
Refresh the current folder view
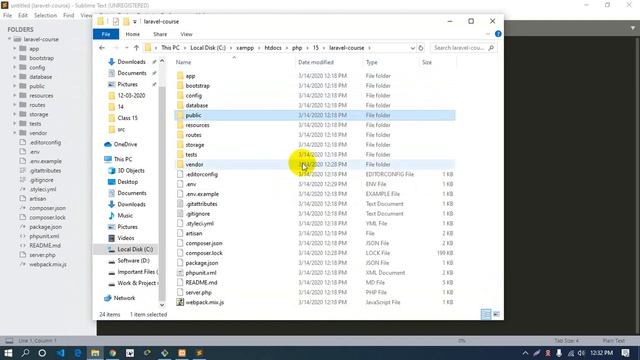click(421, 48)
